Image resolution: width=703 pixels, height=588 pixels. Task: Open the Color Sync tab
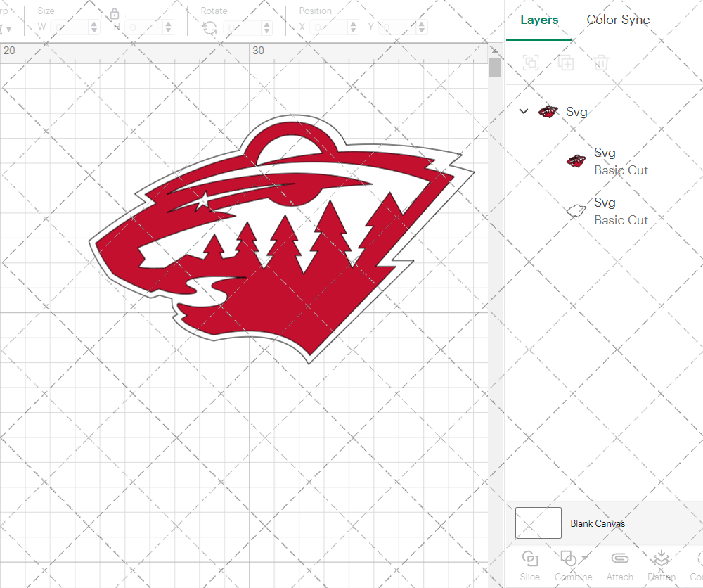pyautogui.click(x=618, y=20)
